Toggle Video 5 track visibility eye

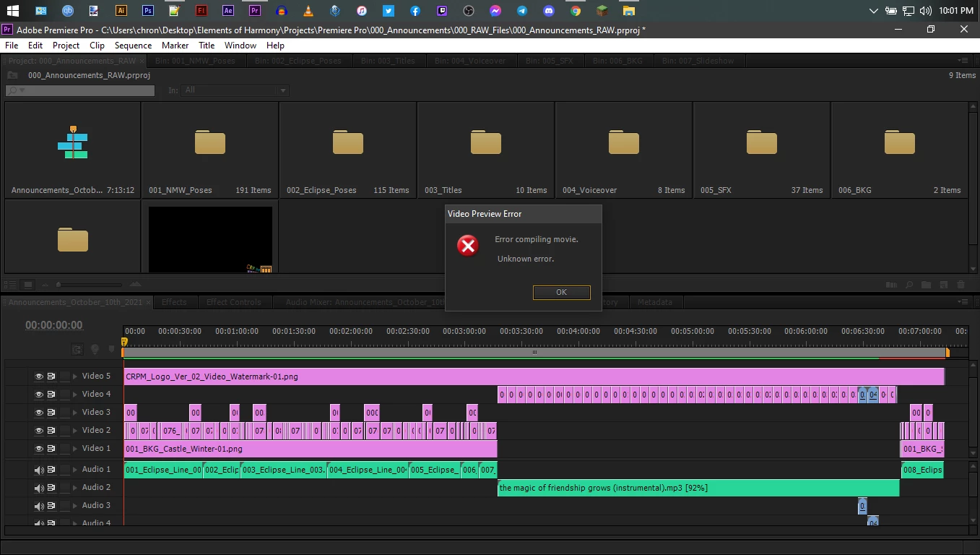39,377
